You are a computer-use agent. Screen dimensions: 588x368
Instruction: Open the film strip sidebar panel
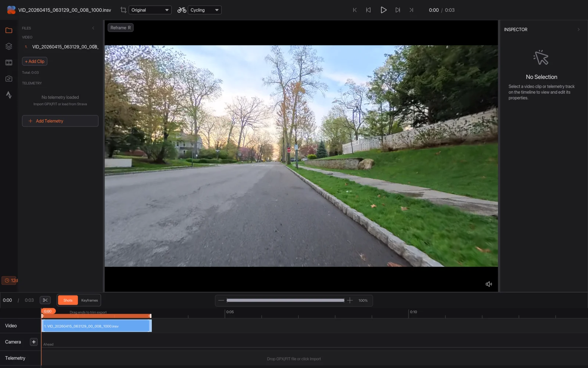pyautogui.click(x=9, y=63)
